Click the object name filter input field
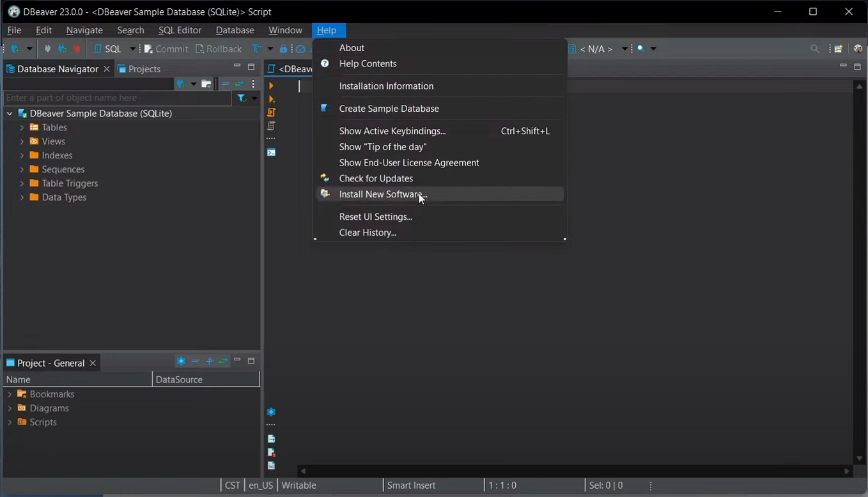 [117, 98]
